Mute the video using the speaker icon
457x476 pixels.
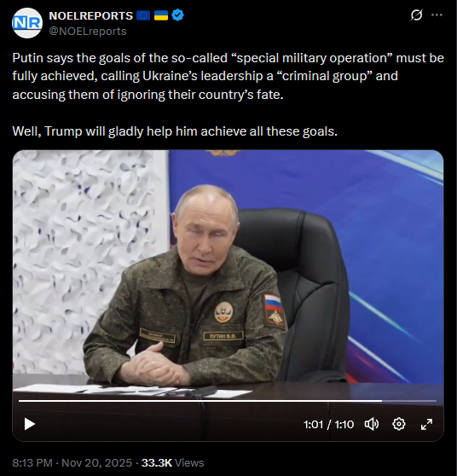pyautogui.click(x=372, y=424)
